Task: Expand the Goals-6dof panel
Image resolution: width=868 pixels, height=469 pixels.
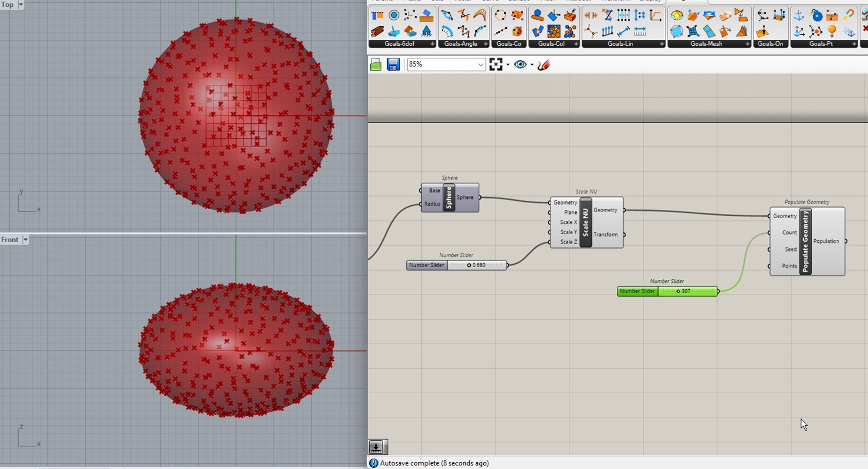Action: (432, 44)
